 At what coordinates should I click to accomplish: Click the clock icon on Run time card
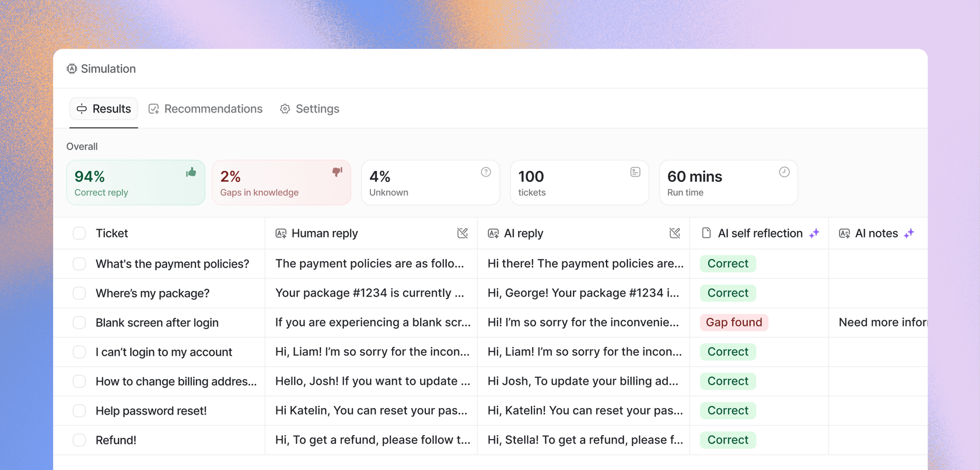coord(784,172)
